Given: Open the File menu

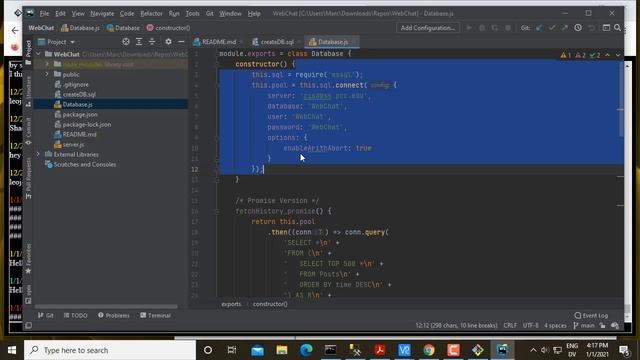Looking at the screenshot, I should point(44,13).
